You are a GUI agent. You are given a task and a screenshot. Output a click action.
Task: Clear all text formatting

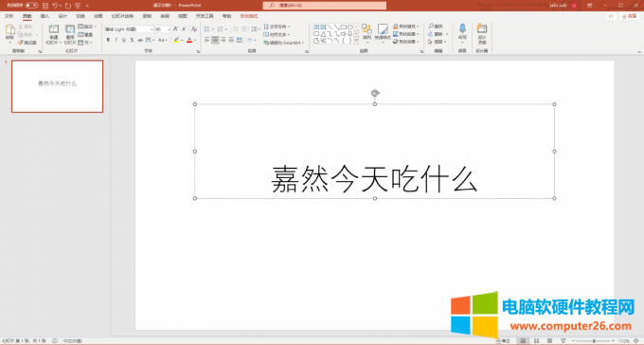point(194,29)
